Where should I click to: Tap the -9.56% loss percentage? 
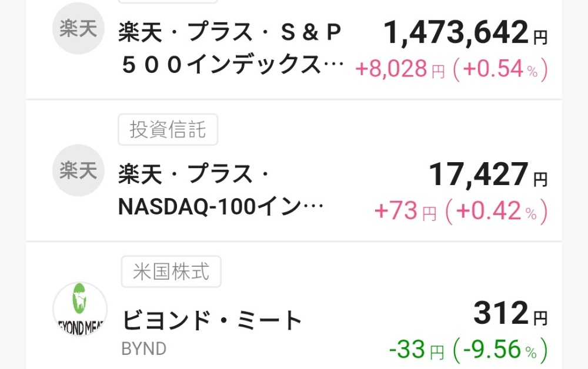pyautogui.click(x=500, y=350)
